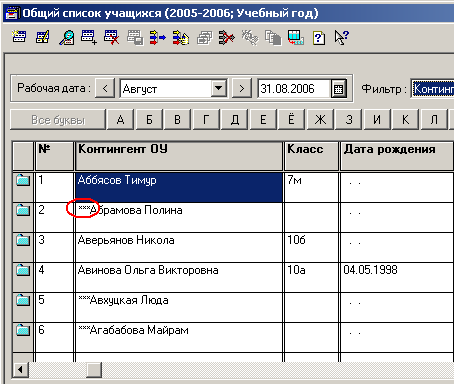Click the Август month field
The width and height of the screenshot is (454, 384).
click(x=166, y=89)
